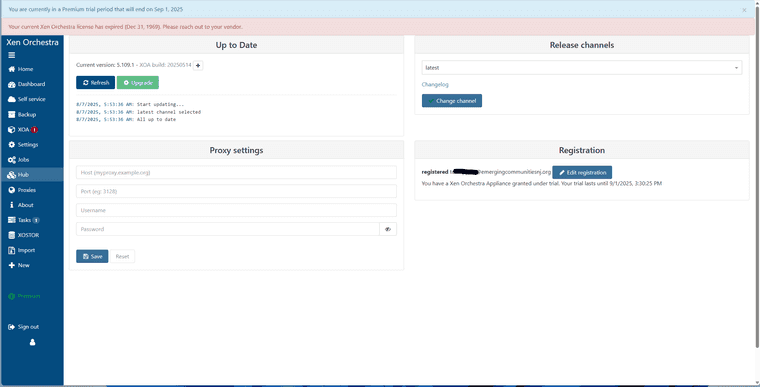This screenshot has height=387, width=760.
Task: Click the red XOA notification badge
Action: (x=34, y=129)
